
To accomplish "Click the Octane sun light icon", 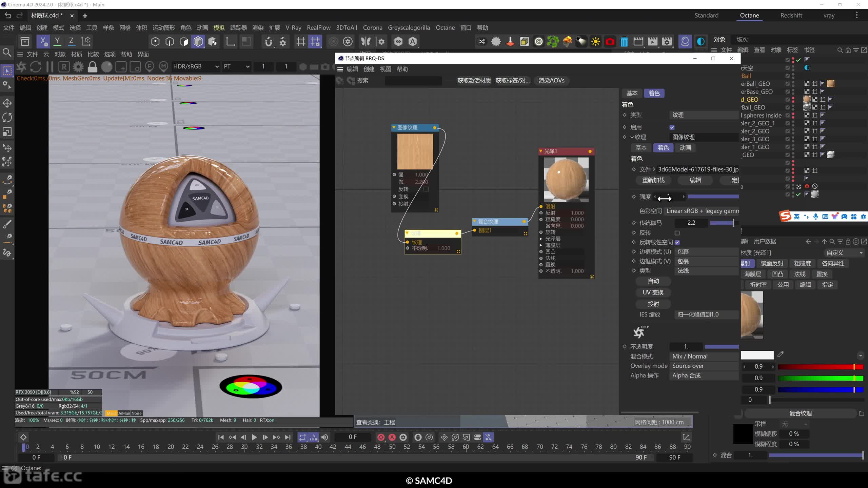I will (595, 42).
